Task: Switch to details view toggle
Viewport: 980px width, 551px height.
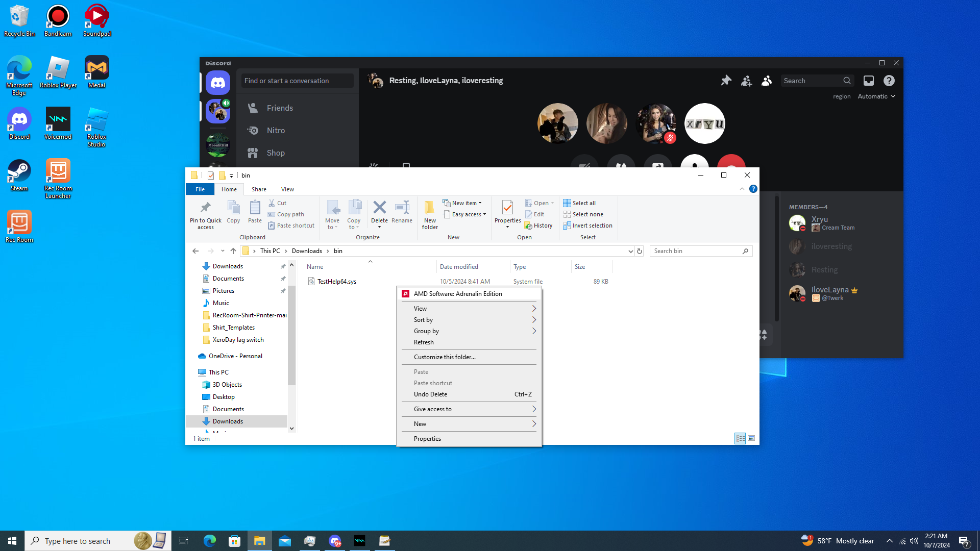Action: [x=740, y=438]
